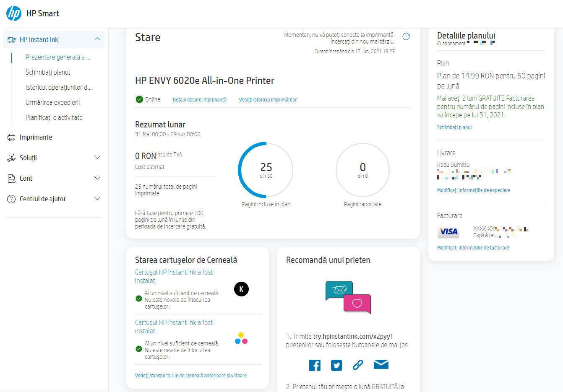Share referral link on Twitter
The image size is (563, 392).
tap(336, 365)
